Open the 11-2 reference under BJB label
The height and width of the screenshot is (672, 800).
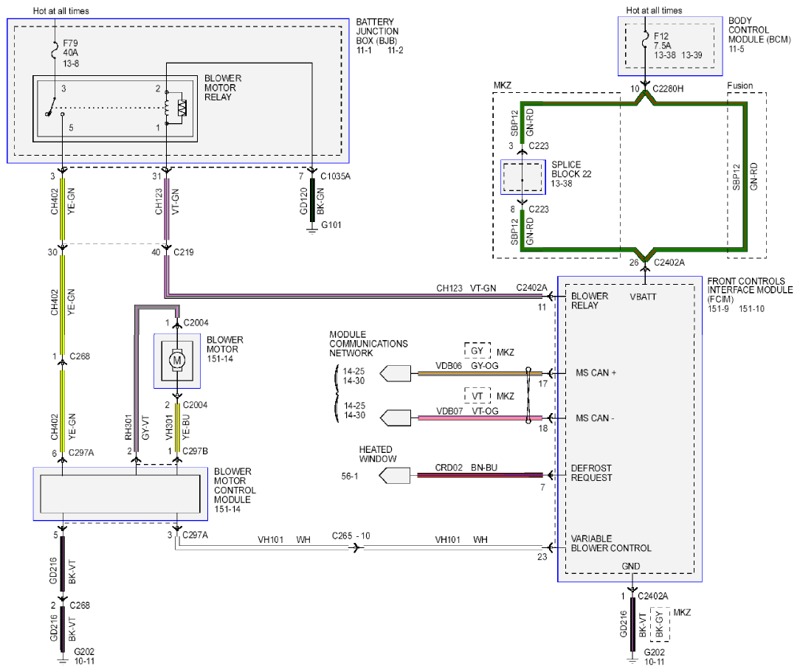point(396,50)
